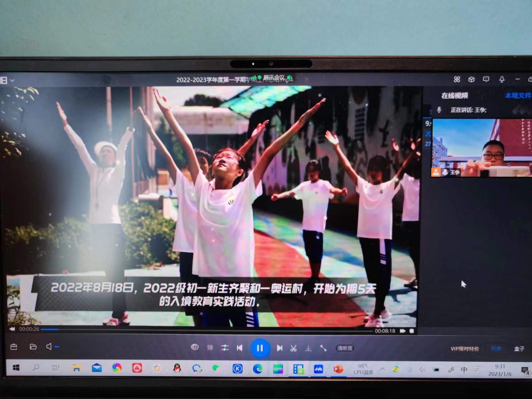Skip to the next video

[280, 348]
